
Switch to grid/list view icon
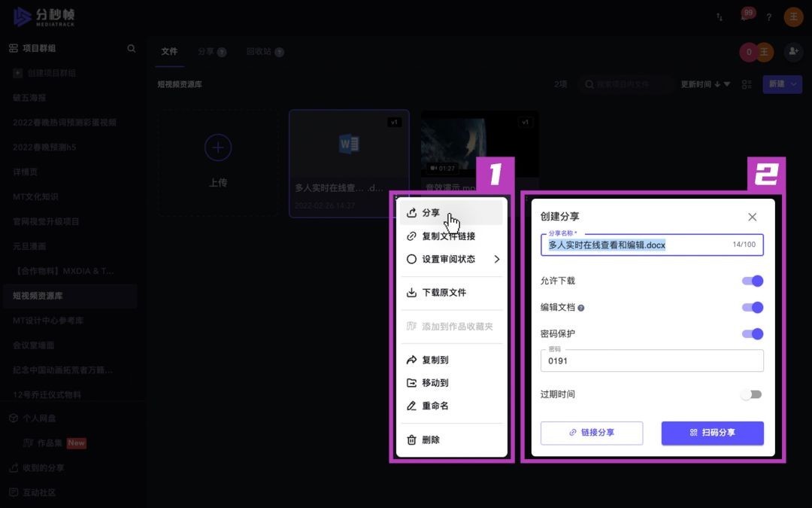[x=747, y=84]
